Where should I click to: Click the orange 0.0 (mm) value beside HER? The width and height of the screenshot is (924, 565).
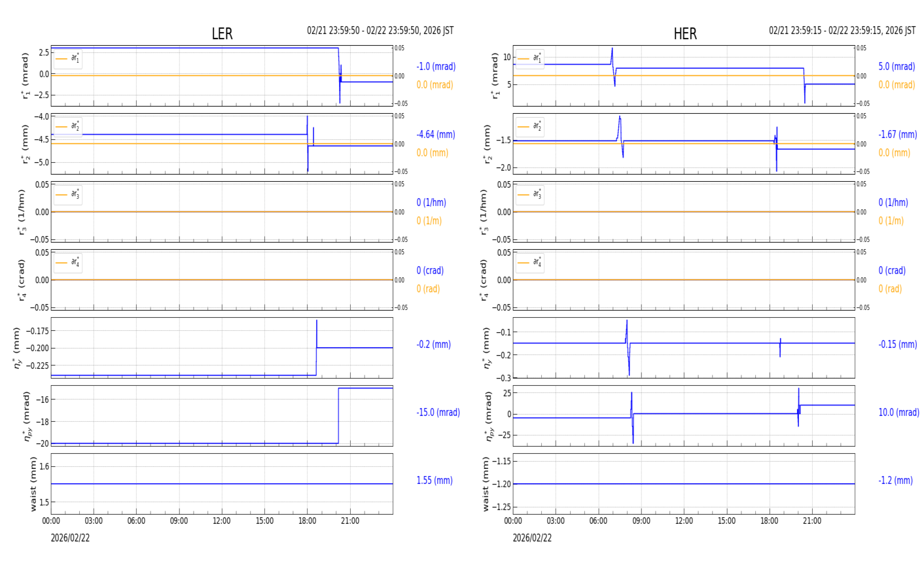pyautogui.click(x=894, y=153)
